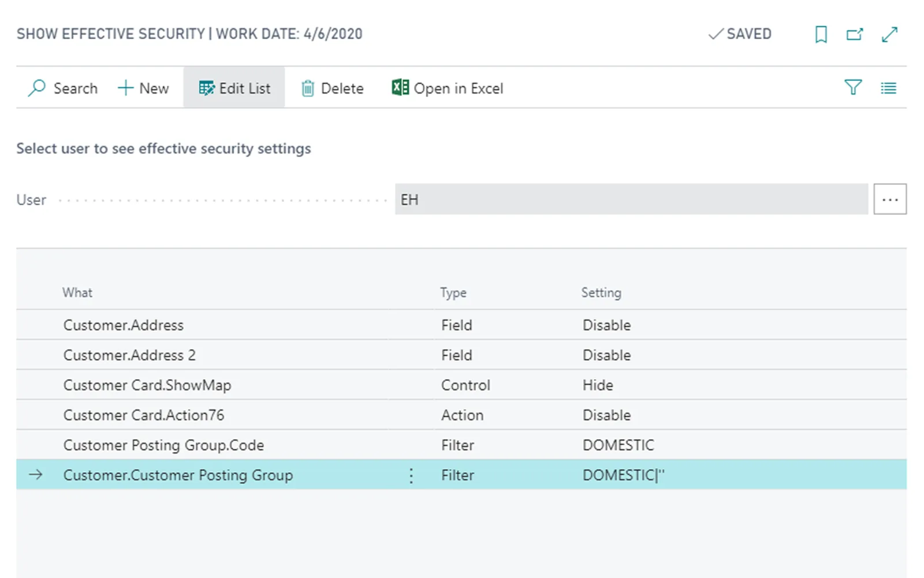This screenshot has width=924, height=578.
Task: Click the Search action
Action: 63,88
